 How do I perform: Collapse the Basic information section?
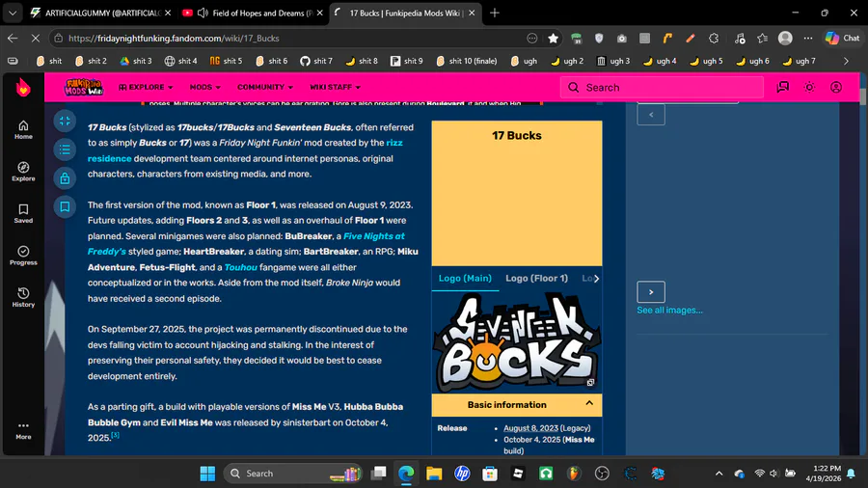(x=589, y=404)
